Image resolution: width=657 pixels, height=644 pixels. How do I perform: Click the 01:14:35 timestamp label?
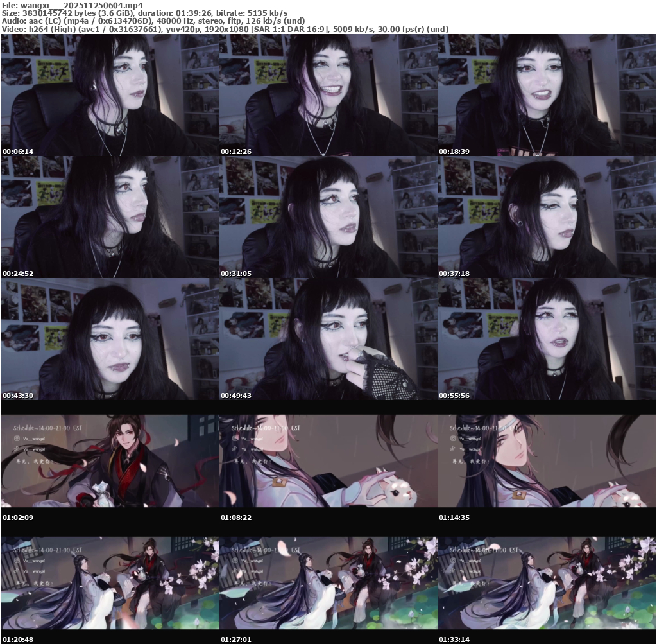(x=454, y=518)
